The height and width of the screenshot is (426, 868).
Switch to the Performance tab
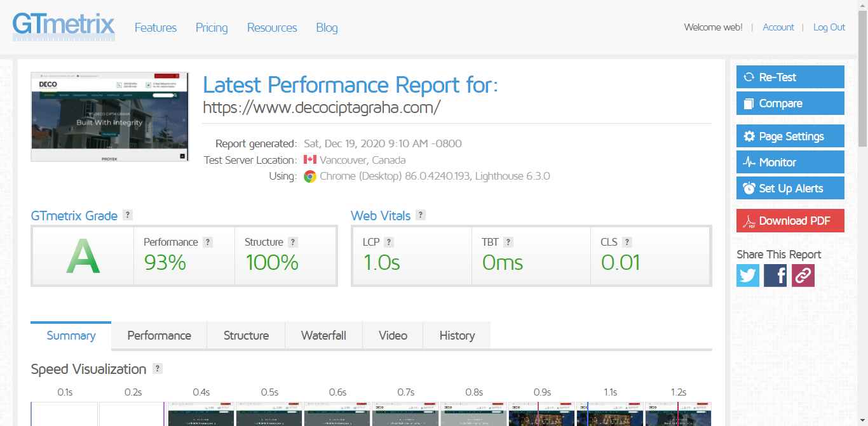[159, 335]
